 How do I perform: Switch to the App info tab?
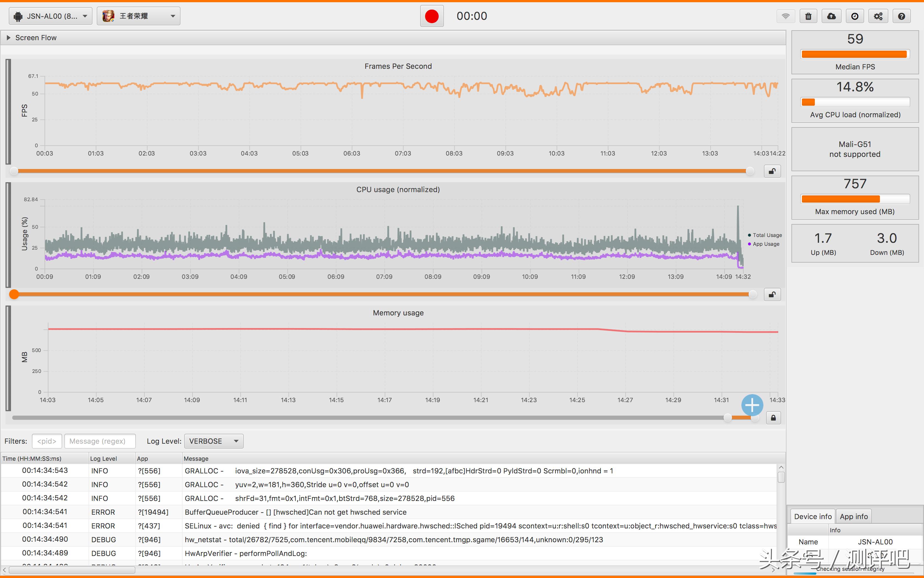pos(854,516)
